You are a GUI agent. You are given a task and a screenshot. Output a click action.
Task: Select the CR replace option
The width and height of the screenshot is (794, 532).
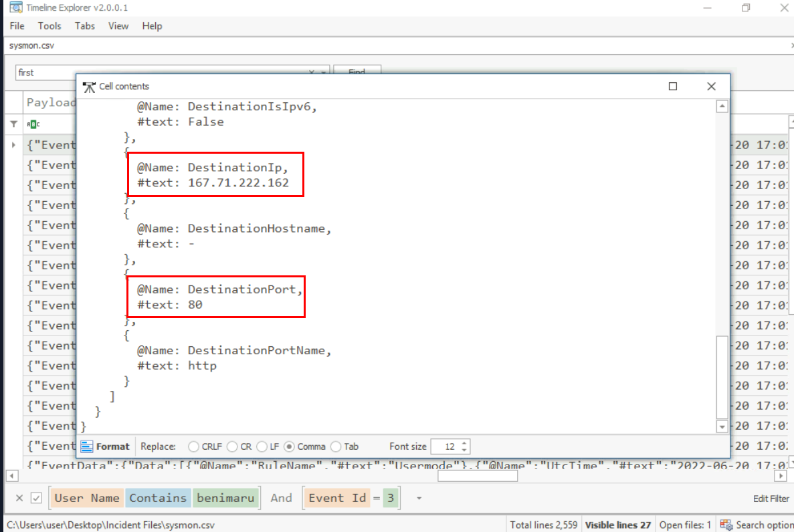232,446
